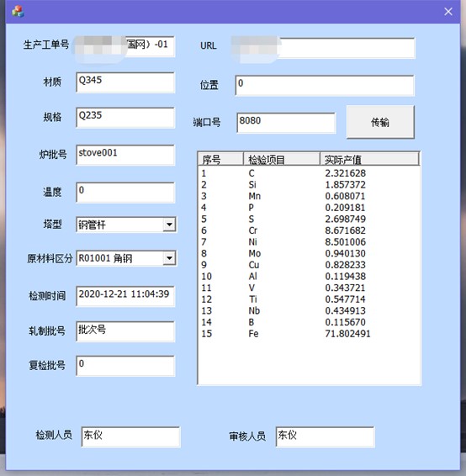Select the Cu row in the list

[x=309, y=265]
